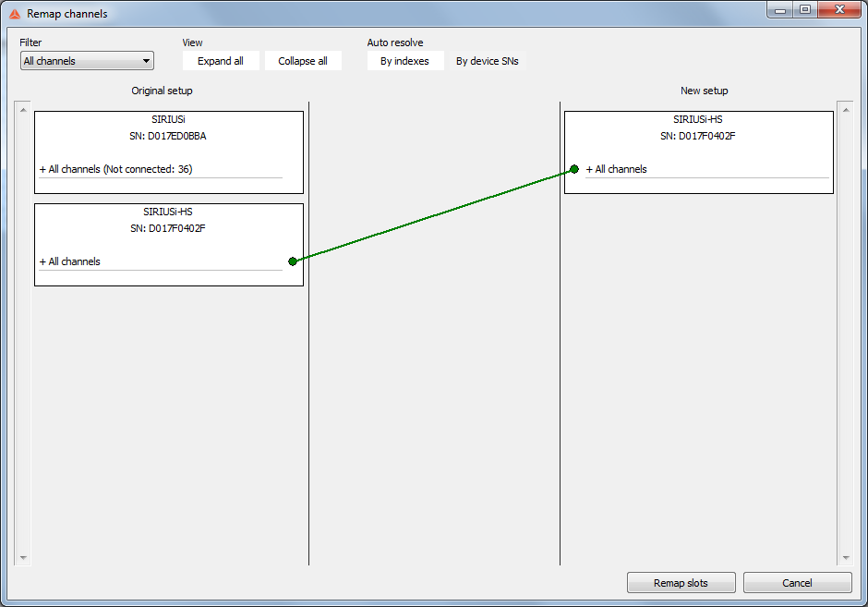868x607 pixels.
Task: Click New setup scrollbar up arrow
Action: tap(846, 110)
